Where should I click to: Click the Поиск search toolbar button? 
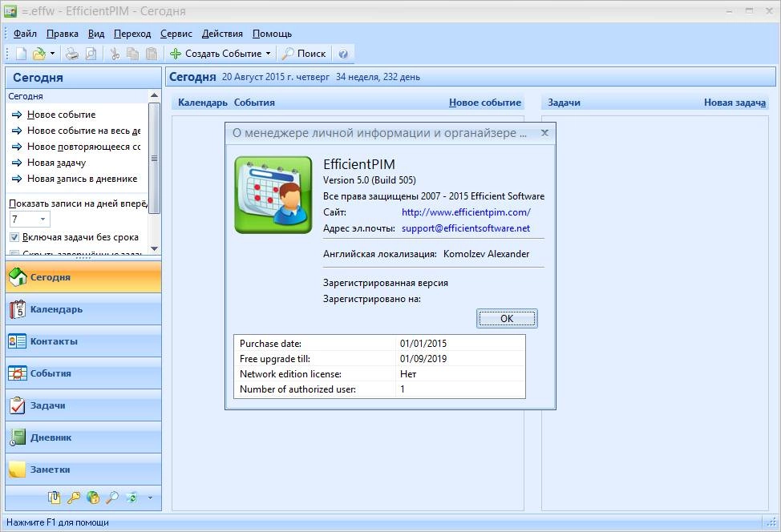[304, 53]
